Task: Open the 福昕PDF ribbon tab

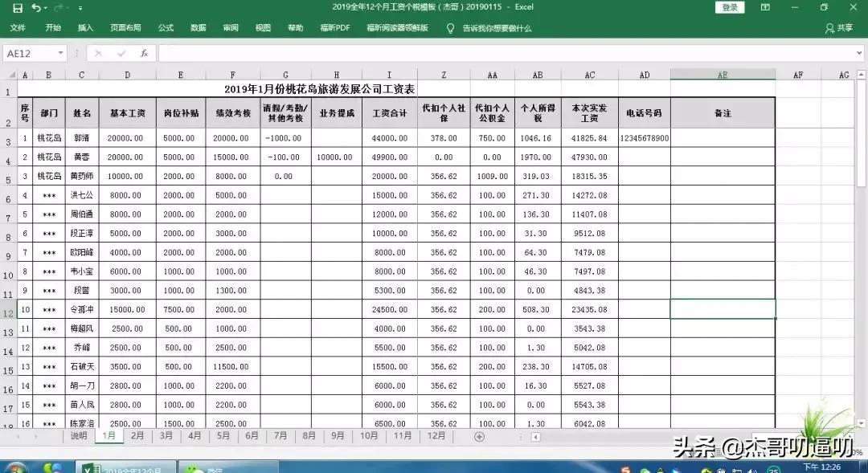Action: (x=335, y=27)
